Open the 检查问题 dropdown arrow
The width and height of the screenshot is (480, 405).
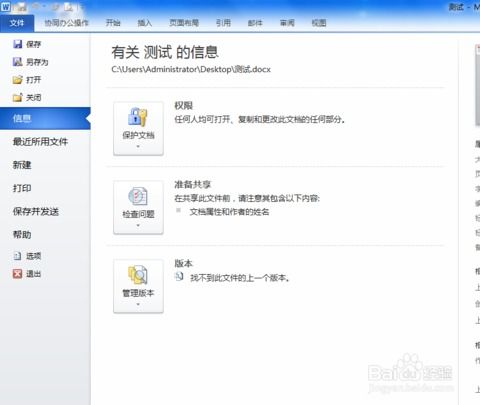[x=138, y=225]
